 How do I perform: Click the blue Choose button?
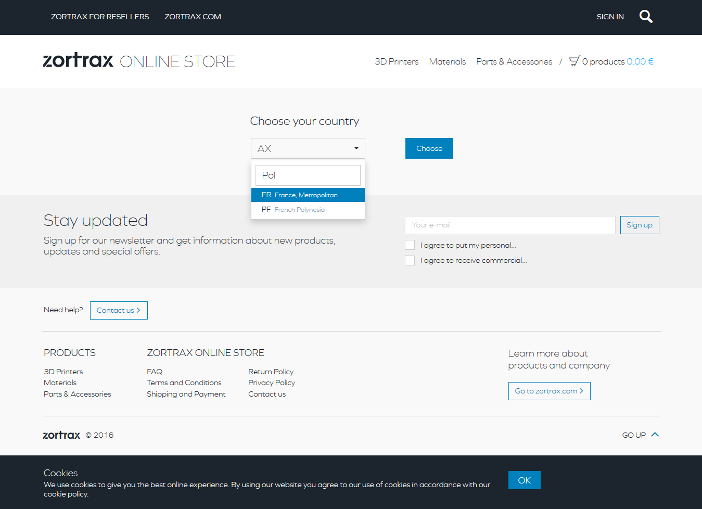click(x=429, y=149)
